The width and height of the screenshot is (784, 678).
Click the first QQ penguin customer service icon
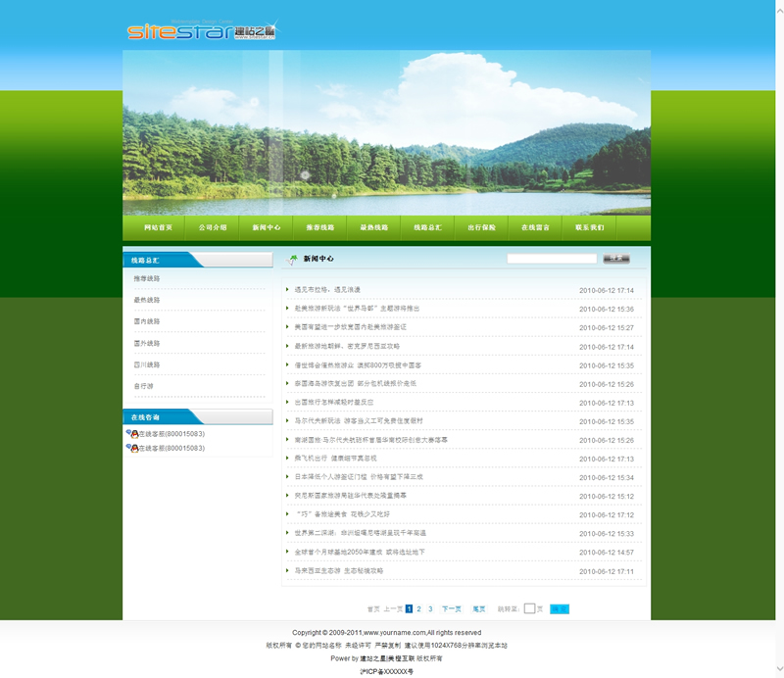pos(131,433)
